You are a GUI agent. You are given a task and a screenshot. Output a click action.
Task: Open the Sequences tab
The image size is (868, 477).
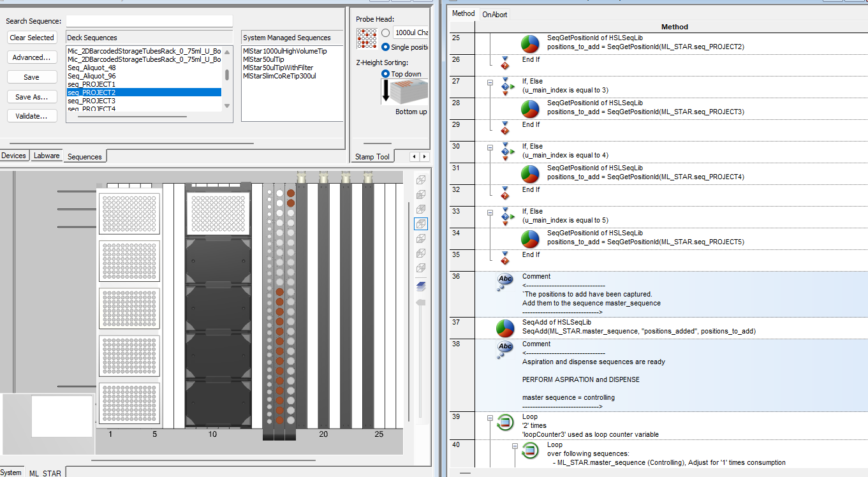pos(85,156)
